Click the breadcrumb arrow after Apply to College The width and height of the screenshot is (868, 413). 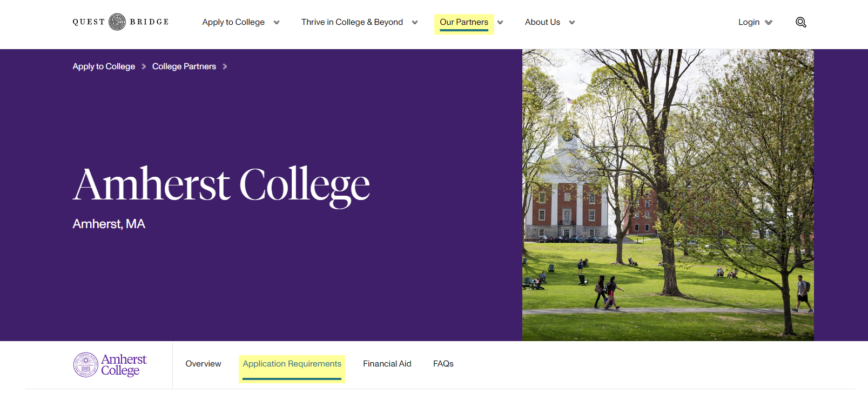click(x=144, y=66)
